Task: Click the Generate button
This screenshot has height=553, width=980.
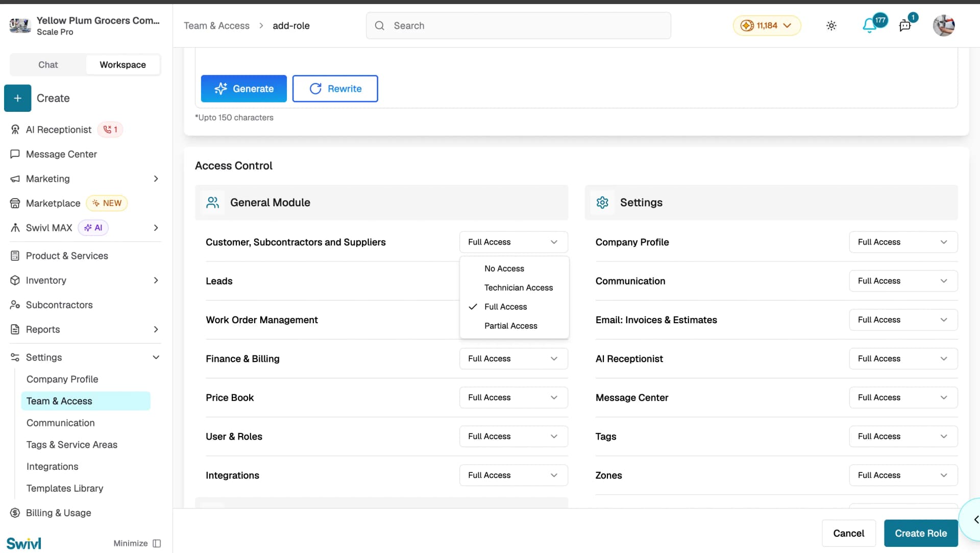Action: coord(244,89)
